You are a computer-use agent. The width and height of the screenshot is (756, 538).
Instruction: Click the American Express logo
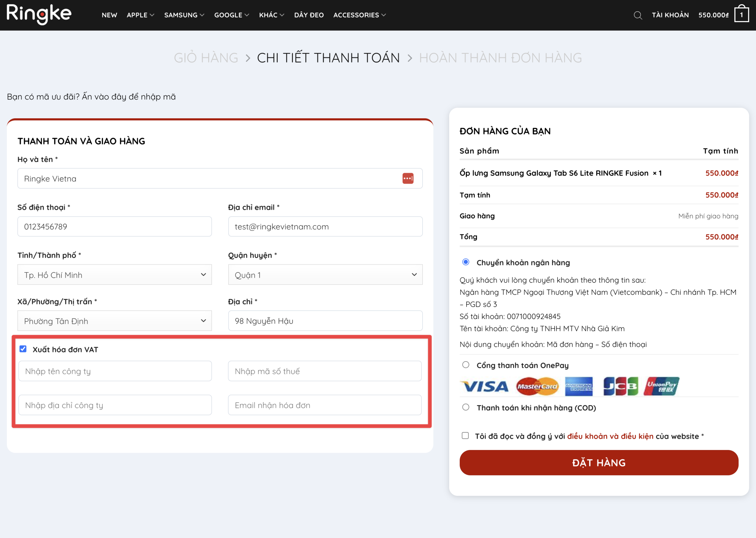(579, 386)
